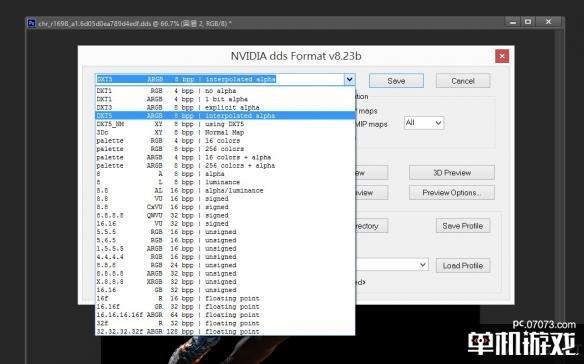The image size is (584, 364).
Task: Collapse the format dropdown arrow
Action: click(349, 79)
